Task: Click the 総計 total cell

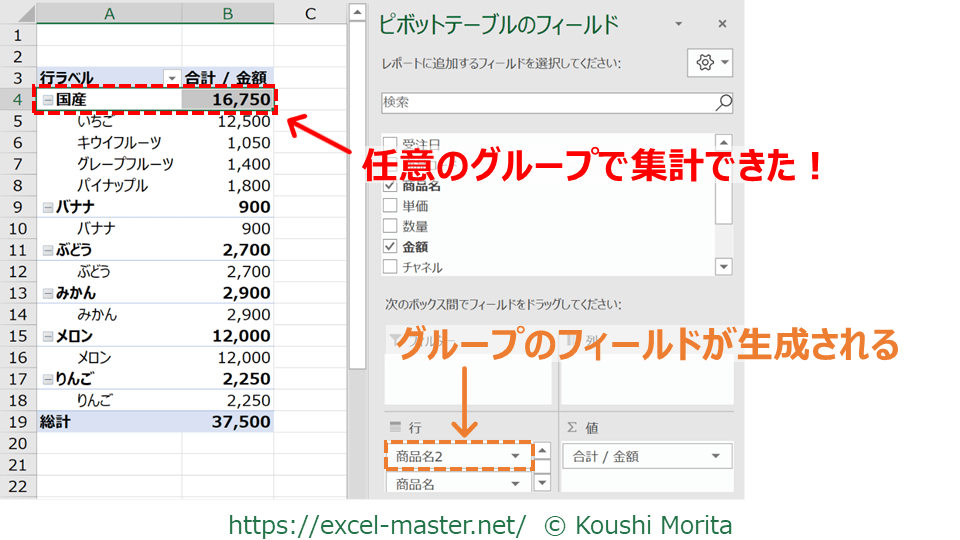Action: tap(108, 422)
